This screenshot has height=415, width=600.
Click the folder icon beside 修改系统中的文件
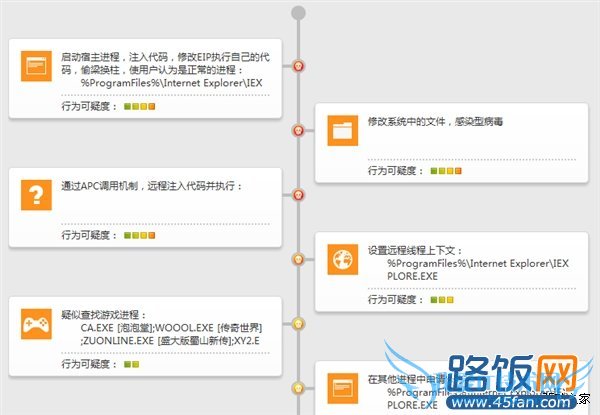coord(343,130)
